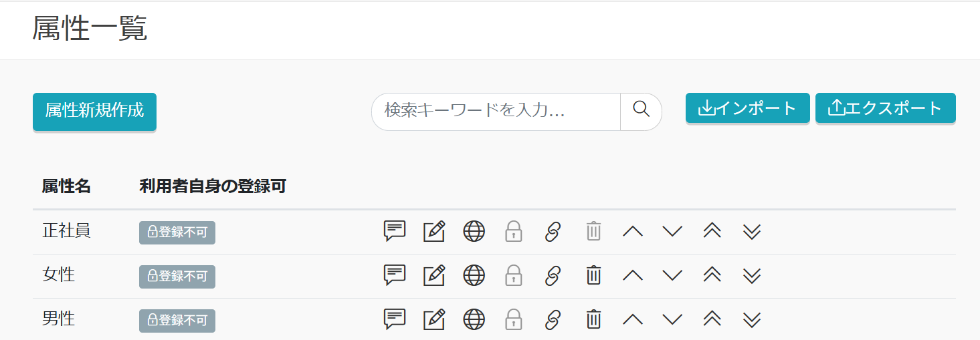The height and width of the screenshot is (340, 980).
Task: Click the globe icon in 男性 row
Action: 474,319
